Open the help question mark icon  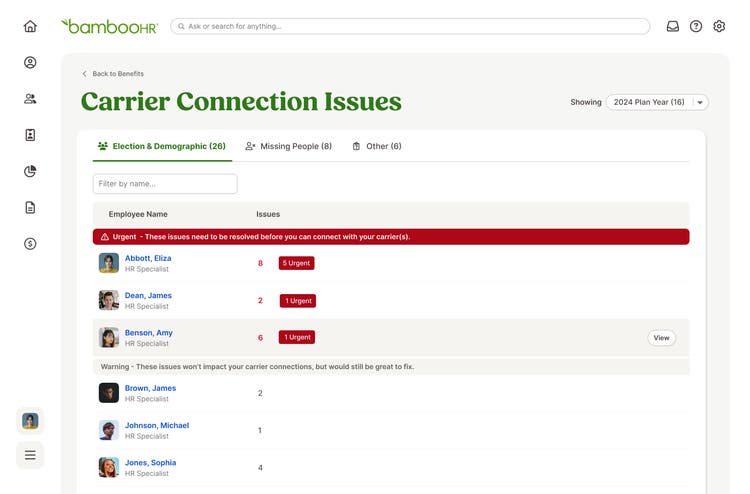696,26
